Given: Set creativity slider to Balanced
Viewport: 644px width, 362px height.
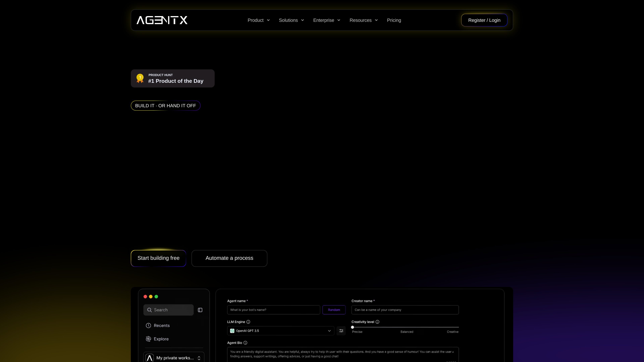Looking at the screenshot, I should coord(407,332).
